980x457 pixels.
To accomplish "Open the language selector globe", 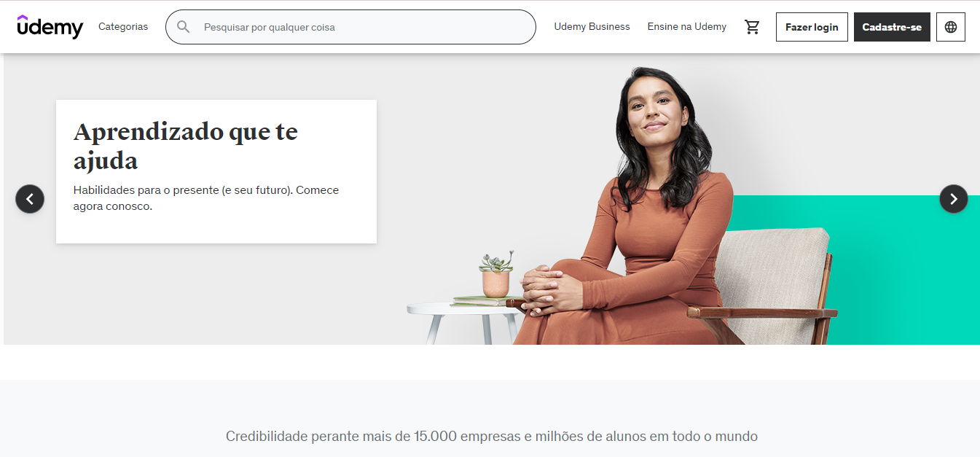I will [x=950, y=27].
